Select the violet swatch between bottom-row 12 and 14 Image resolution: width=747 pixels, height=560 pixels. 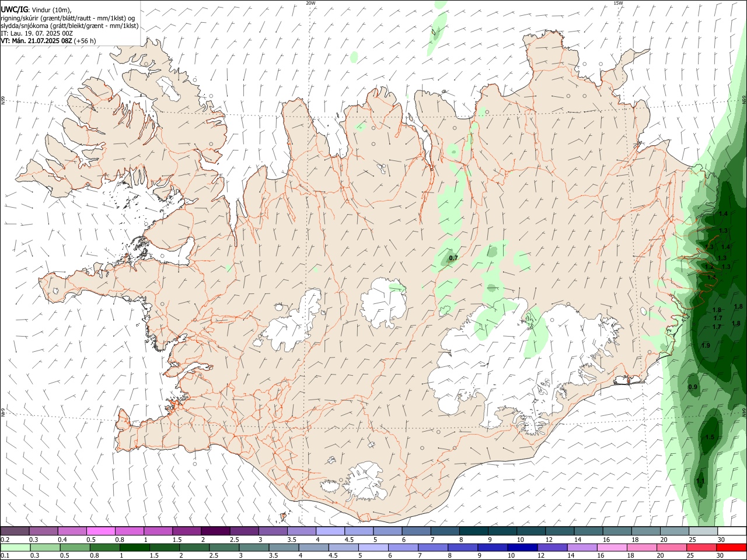coord(552,547)
